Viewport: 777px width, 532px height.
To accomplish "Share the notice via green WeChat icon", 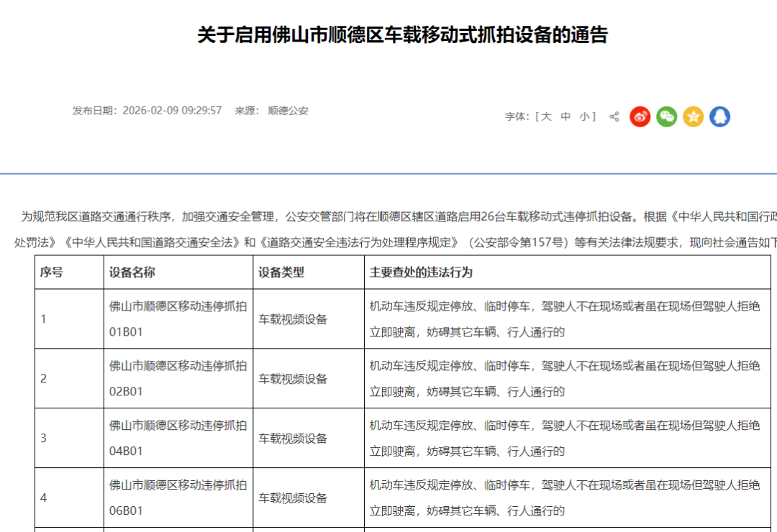I will (x=666, y=117).
